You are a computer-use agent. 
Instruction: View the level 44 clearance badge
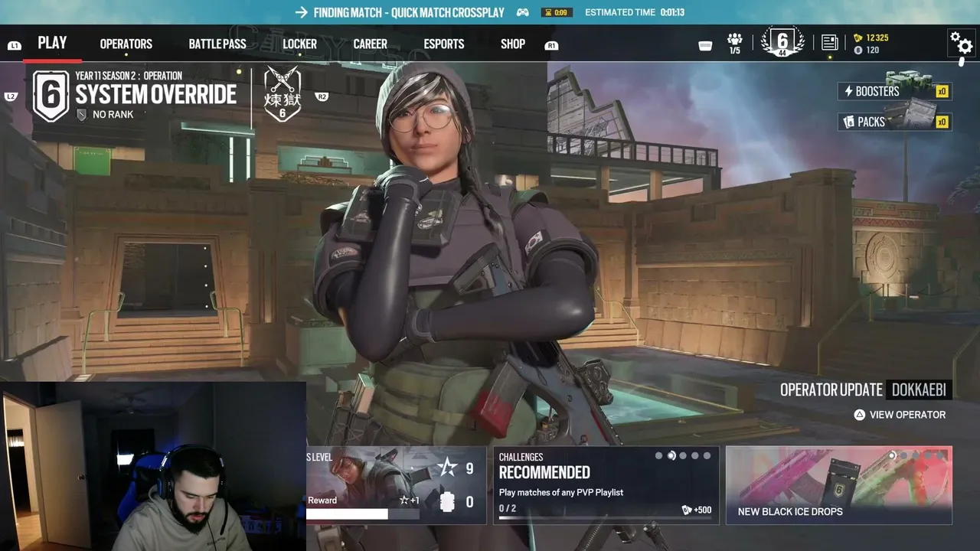782,42
